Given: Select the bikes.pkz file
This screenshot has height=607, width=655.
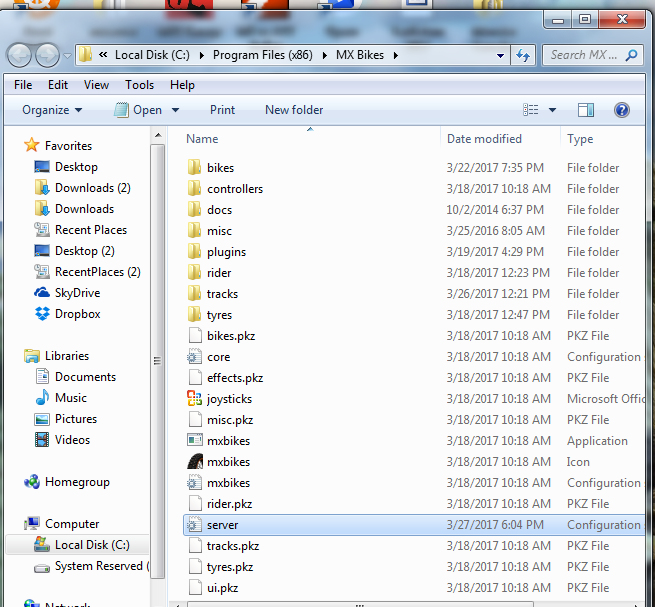Looking at the screenshot, I should pos(231,336).
